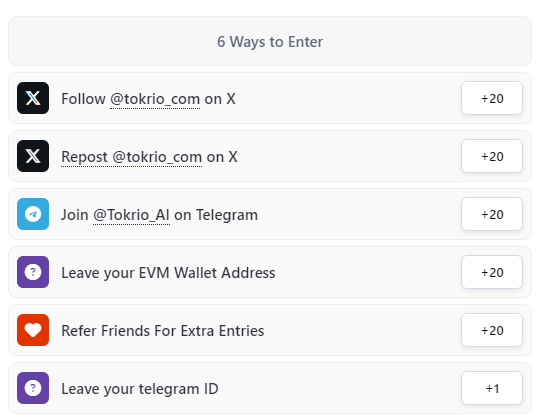This screenshot has height=420, width=540.
Task: Click +20 button for Refer Friends
Action: [492, 330]
